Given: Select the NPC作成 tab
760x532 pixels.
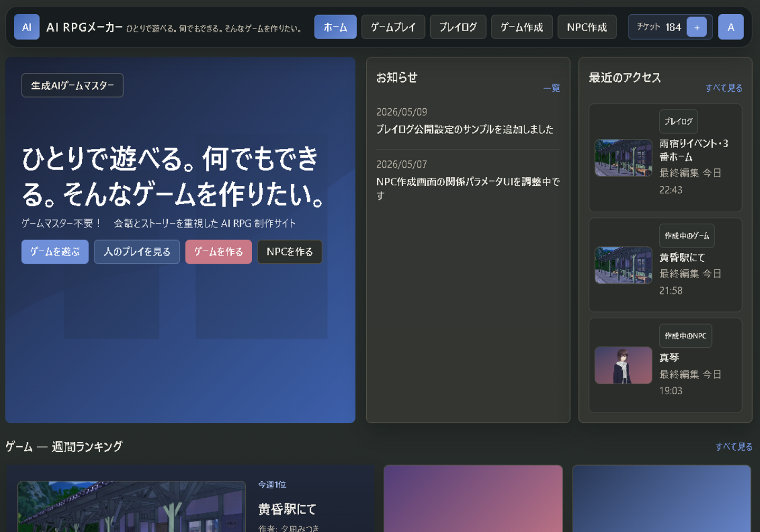Looking at the screenshot, I should pos(587,27).
